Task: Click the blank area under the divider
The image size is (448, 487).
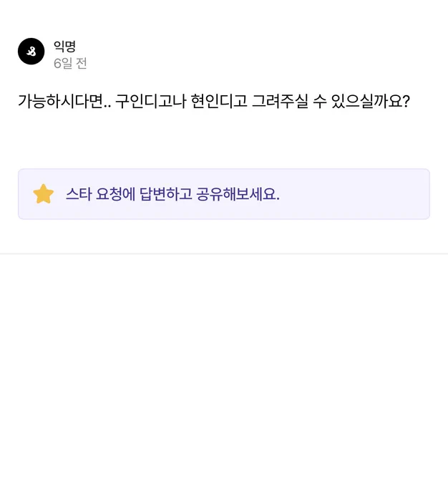Action: (x=224, y=370)
